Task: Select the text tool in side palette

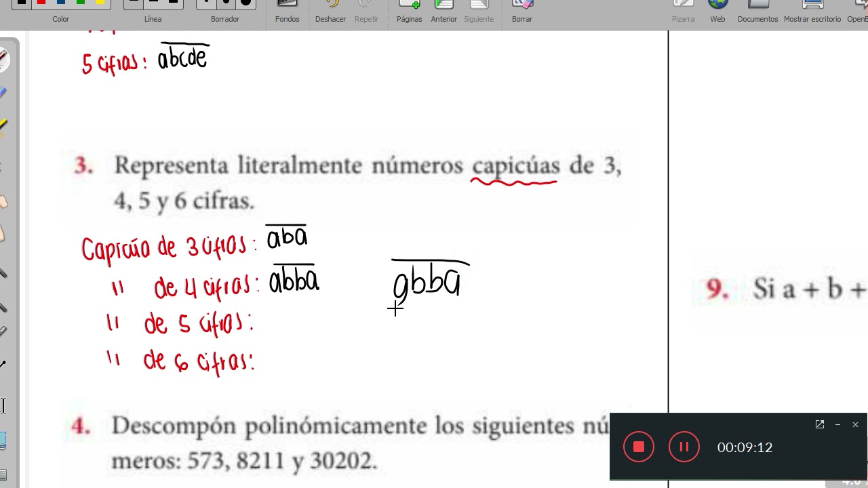Action: pos(3,406)
